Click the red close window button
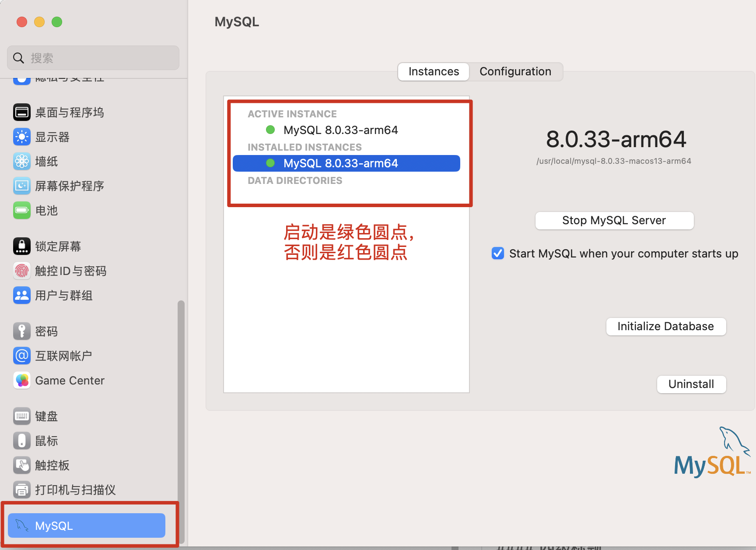Screen dimensions: 756x550 [22, 22]
